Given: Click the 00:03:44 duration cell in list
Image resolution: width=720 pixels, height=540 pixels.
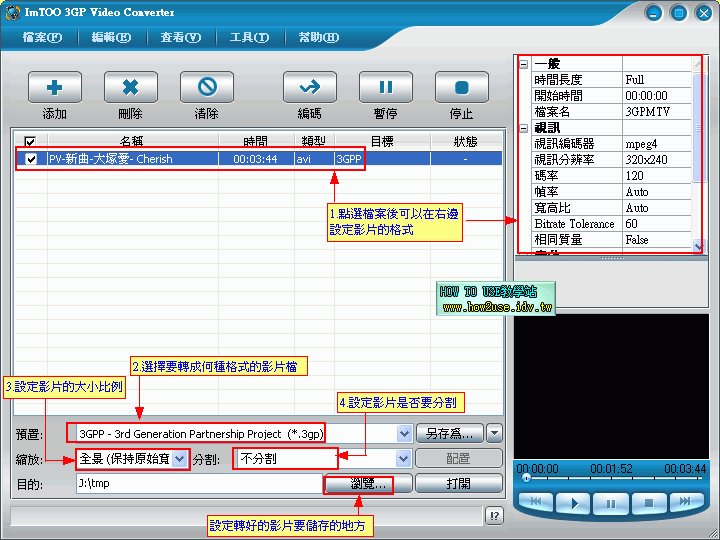Looking at the screenshot, I should point(255,159).
